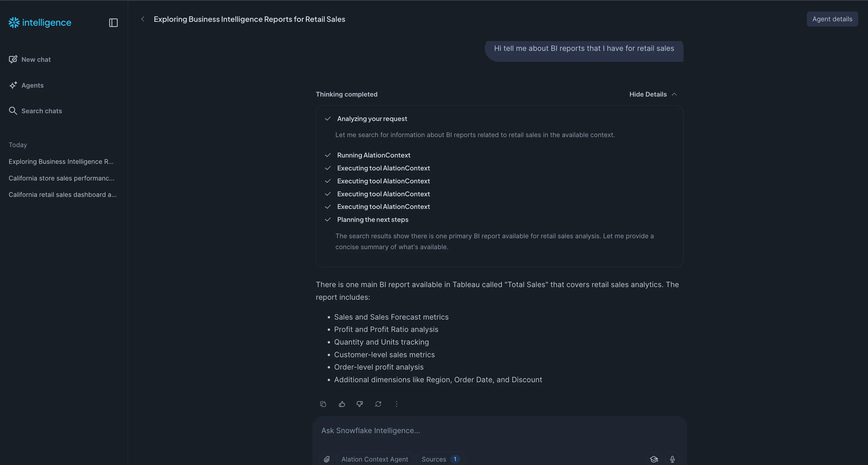Open California retail sales dashboard chat
This screenshot has height=465, width=868.
(x=62, y=195)
